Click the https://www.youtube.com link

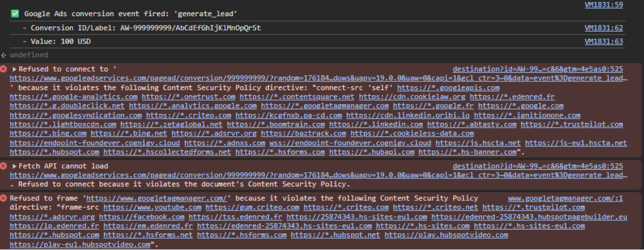153,207
